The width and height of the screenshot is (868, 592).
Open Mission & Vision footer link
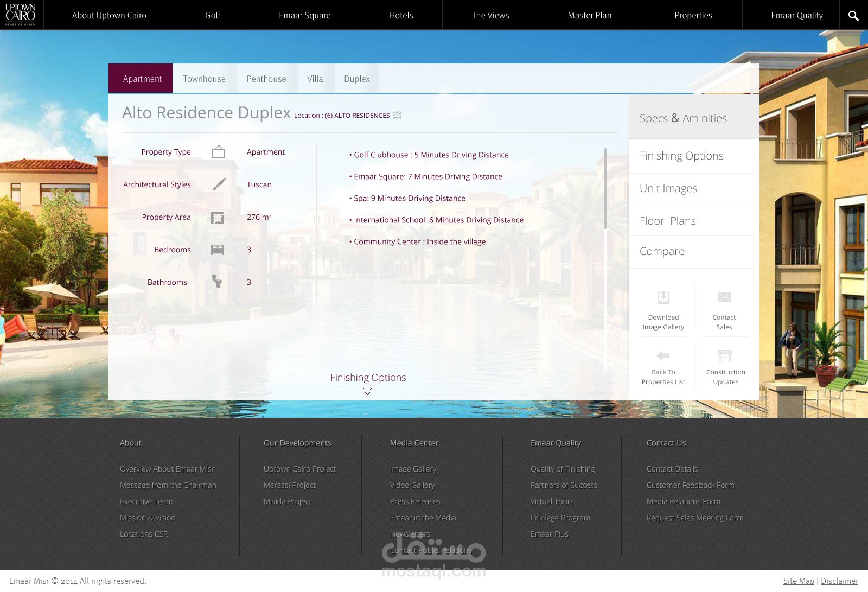pos(148,518)
